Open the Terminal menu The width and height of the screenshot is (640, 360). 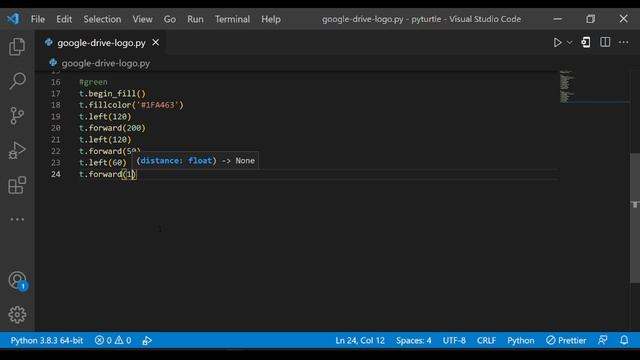[x=232, y=19]
